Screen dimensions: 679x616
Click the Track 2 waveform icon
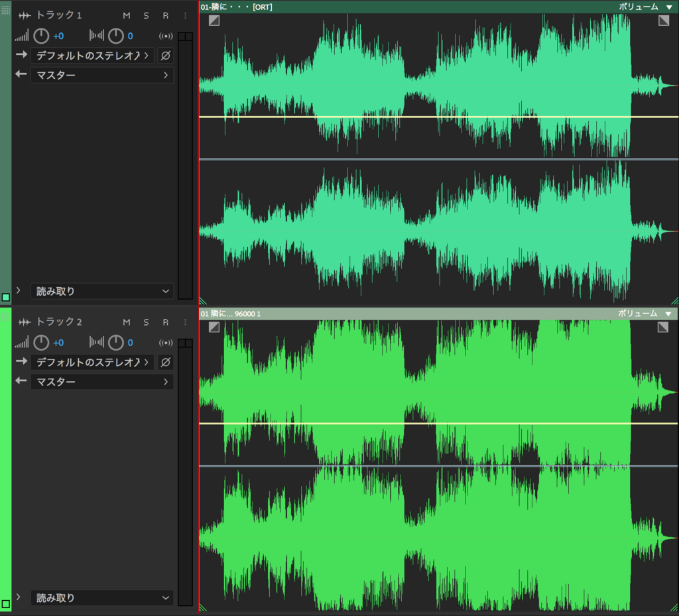coord(25,322)
